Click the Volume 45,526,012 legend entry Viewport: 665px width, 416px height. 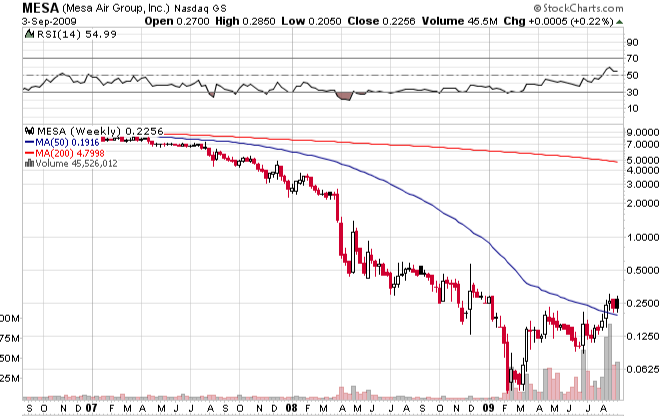(x=76, y=163)
